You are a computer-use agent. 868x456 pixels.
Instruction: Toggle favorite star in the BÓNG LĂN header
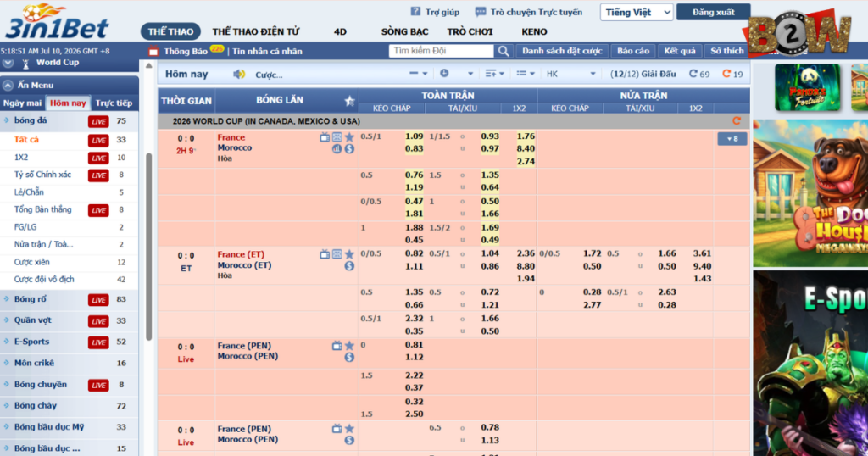point(349,101)
